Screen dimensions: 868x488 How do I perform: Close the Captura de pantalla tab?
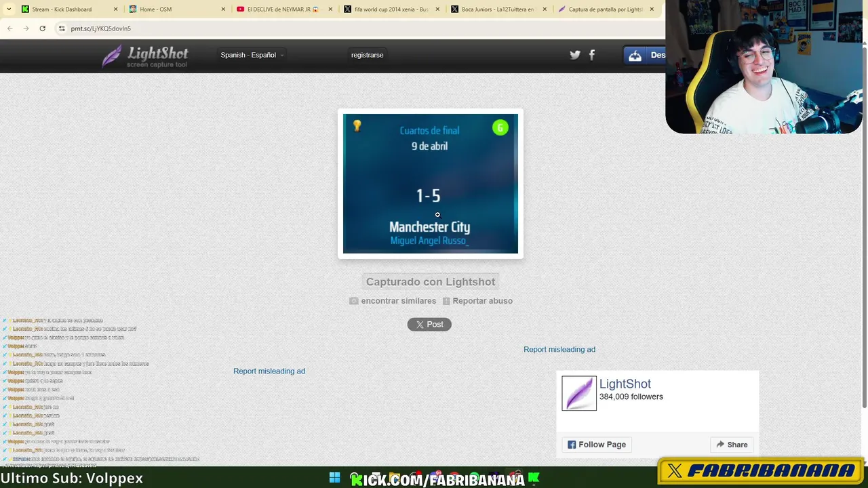652,9
